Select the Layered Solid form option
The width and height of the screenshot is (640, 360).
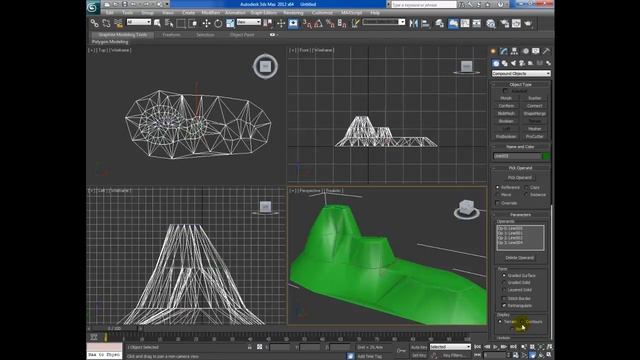coord(504,290)
